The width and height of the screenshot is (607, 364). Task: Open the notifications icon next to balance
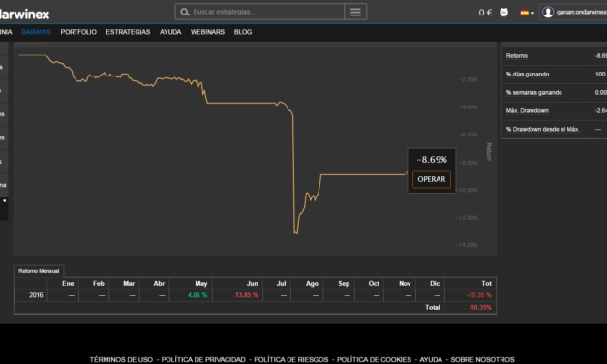pos(503,12)
